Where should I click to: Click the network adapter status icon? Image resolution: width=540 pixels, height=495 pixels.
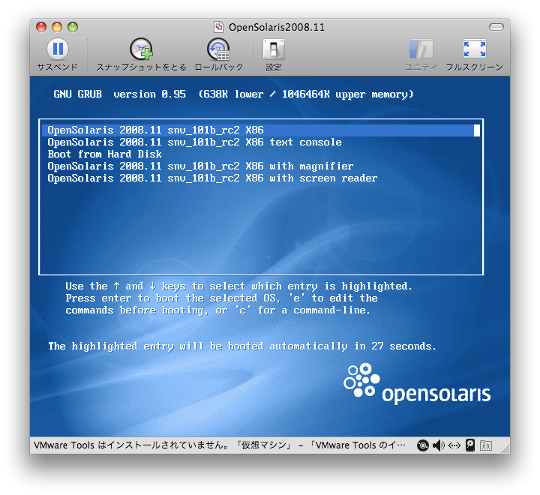pyautogui.click(x=454, y=445)
